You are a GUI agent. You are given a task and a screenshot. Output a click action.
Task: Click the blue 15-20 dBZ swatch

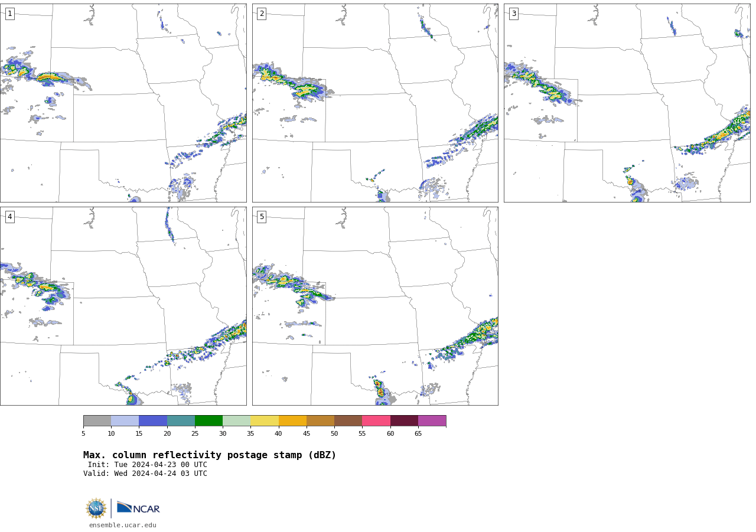pos(153,421)
